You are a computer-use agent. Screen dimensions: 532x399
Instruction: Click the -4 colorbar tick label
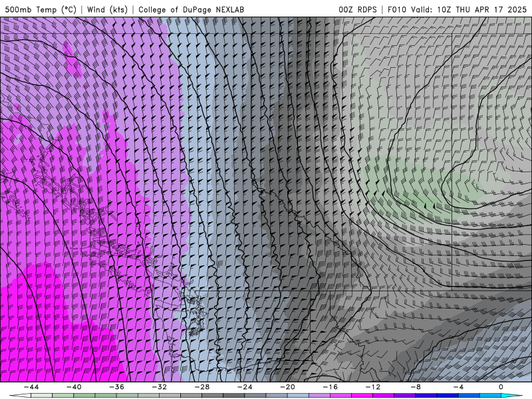(458, 387)
